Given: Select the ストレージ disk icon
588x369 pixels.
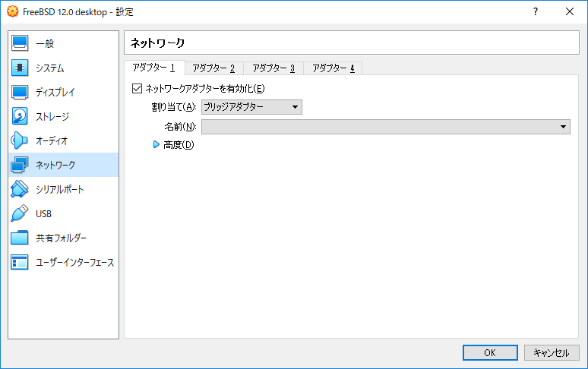Looking at the screenshot, I should [x=20, y=116].
